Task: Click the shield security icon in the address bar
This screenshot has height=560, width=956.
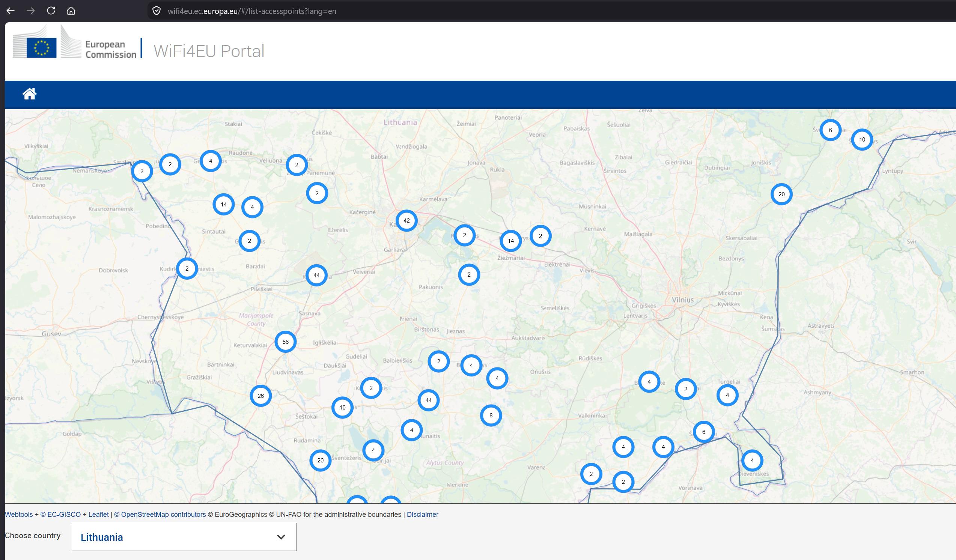Action: pyautogui.click(x=156, y=11)
